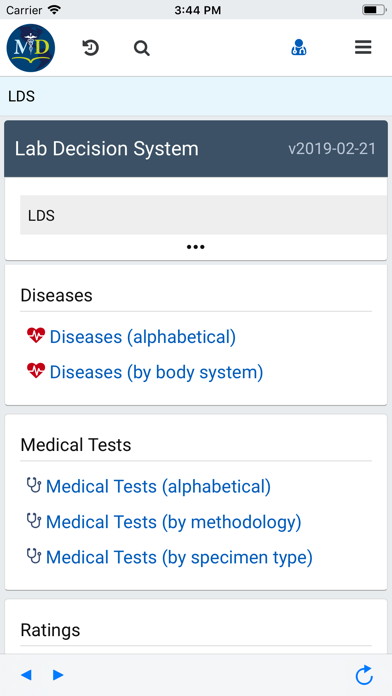Viewport: 392px width, 696px height.
Task: Tap the LDS breadcrumb bar
Action: point(196,96)
